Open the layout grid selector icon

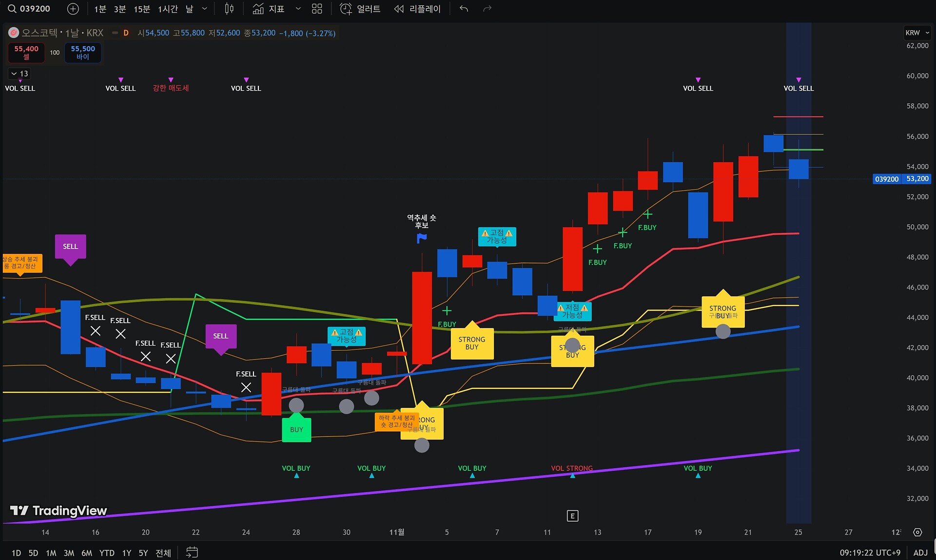(317, 9)
